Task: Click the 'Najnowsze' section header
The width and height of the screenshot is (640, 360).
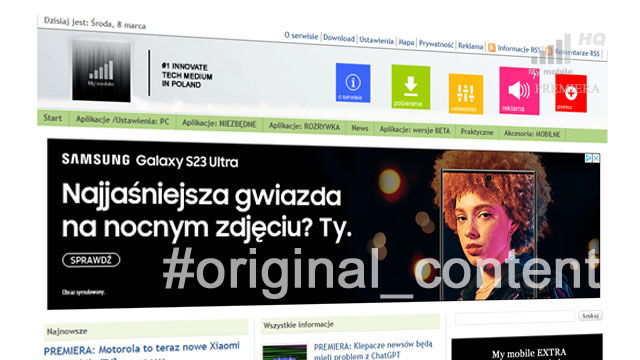Action: point(146,330)
